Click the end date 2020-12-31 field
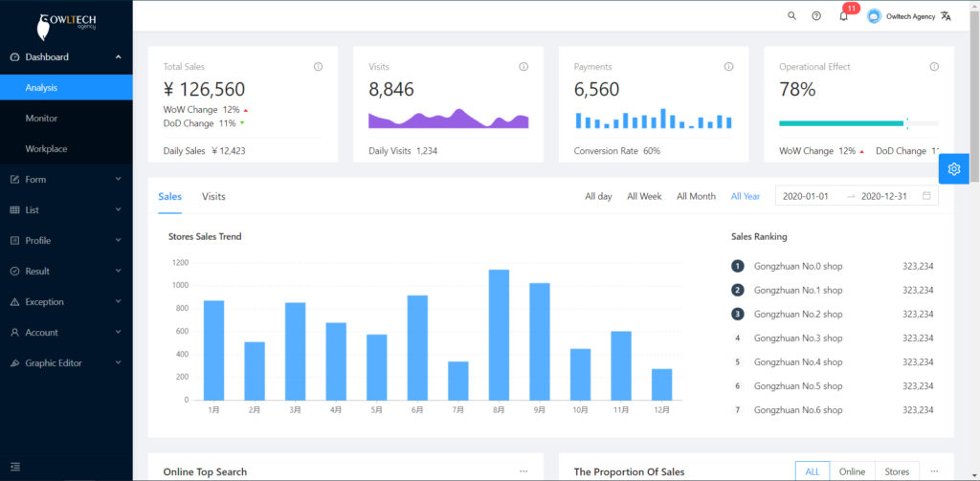The height and width of the screenshot is (481, 980). [883, 196]
